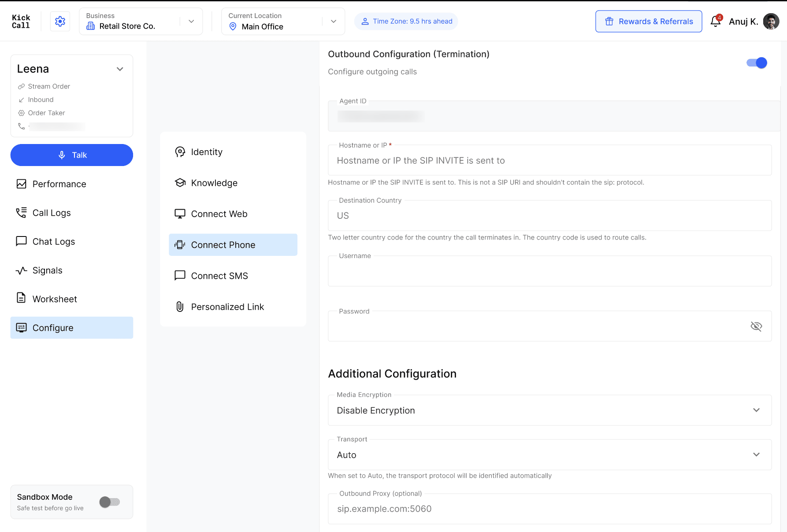The height and width of the screenshot is (532, 787).
Task: Go to Chat Logs
Action: [x=72, y=241]
